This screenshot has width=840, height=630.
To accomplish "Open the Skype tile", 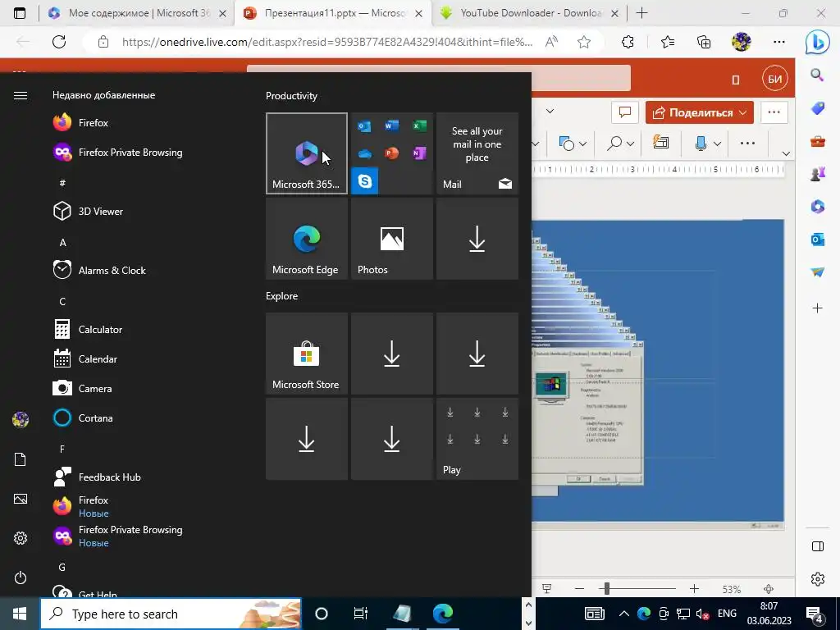I will [x=365, y=181].
